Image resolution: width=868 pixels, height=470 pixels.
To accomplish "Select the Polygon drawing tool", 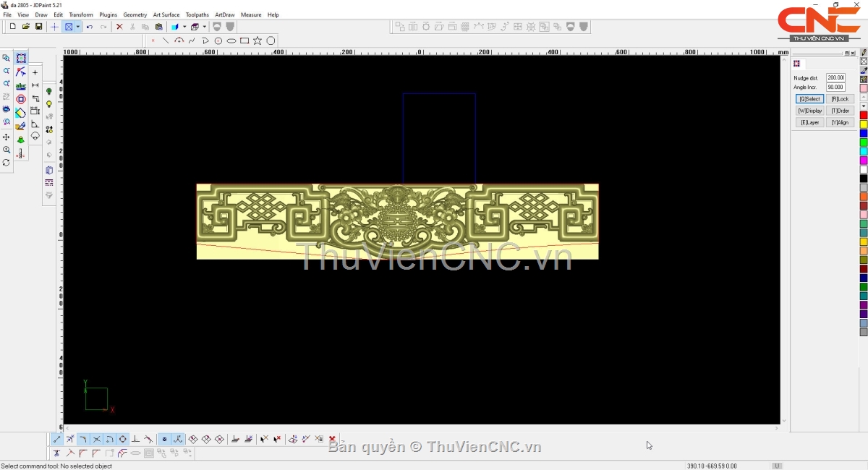I will 271,41.
